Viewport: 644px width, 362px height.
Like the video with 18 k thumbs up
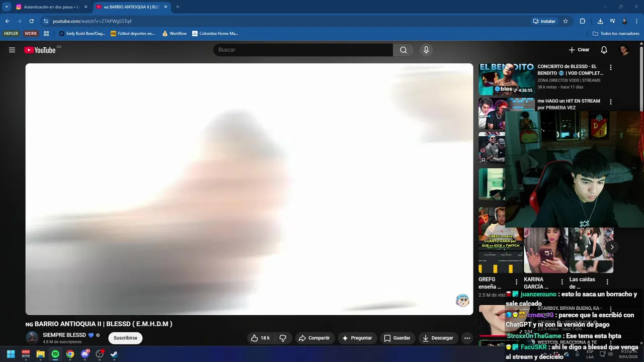click(x=261, y=338)
